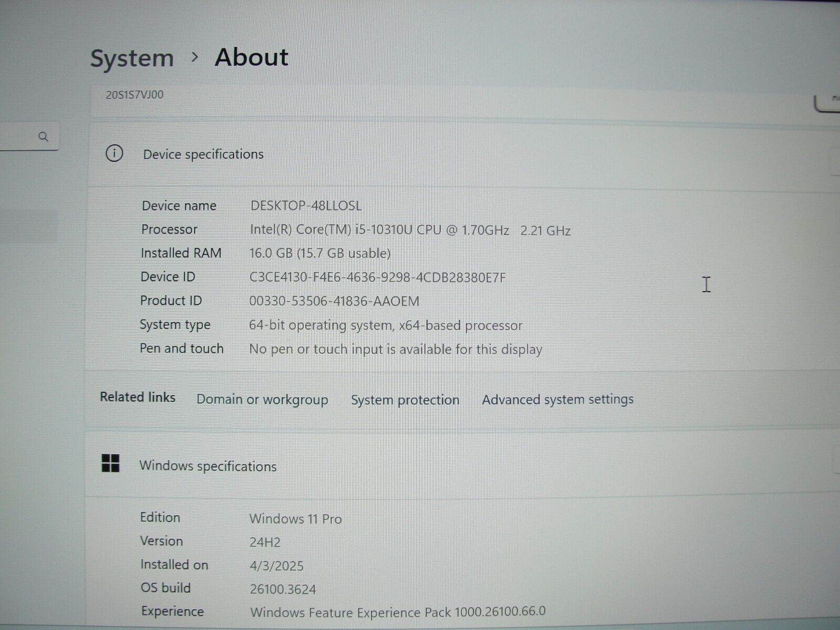Click the Device specifications info icon
840x630 pixels.
(114, 153)
